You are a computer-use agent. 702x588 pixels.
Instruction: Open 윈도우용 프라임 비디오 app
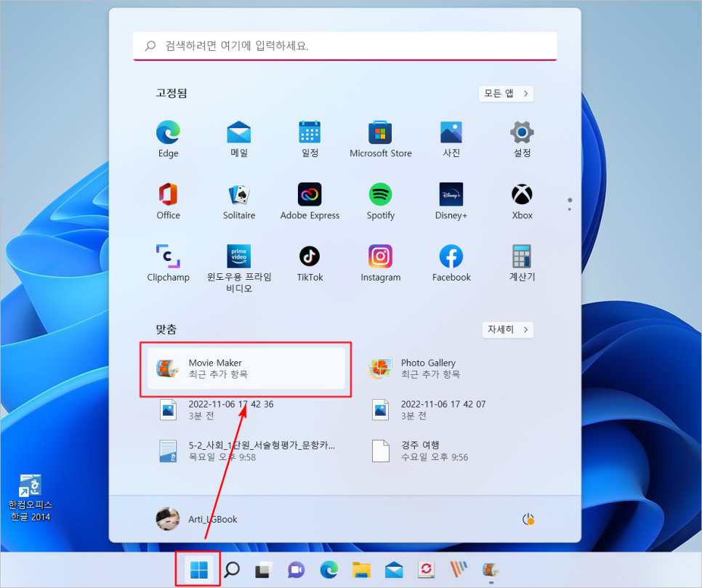click(238, 268)
